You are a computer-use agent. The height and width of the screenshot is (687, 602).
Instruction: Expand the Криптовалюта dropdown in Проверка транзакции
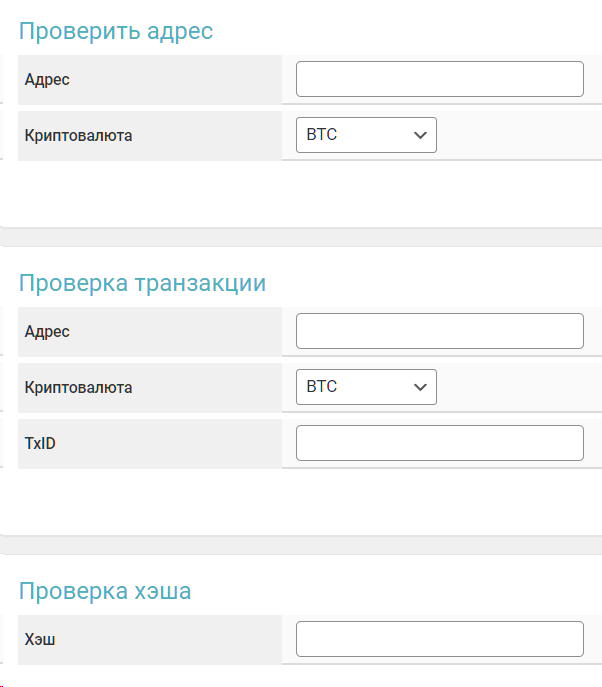point(366,387)
